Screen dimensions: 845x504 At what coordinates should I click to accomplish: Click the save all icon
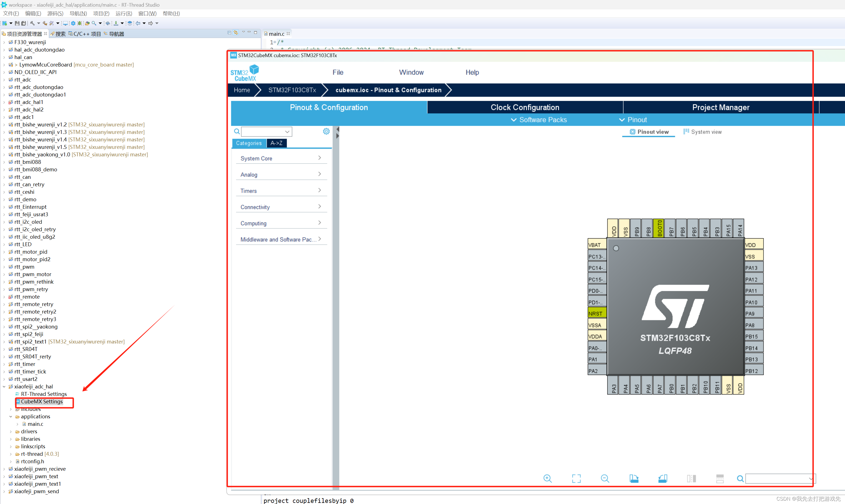(24, 23)
